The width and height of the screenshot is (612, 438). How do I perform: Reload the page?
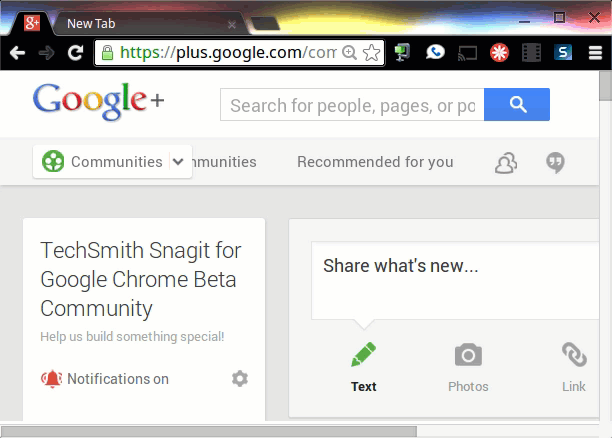pos(75,53)
